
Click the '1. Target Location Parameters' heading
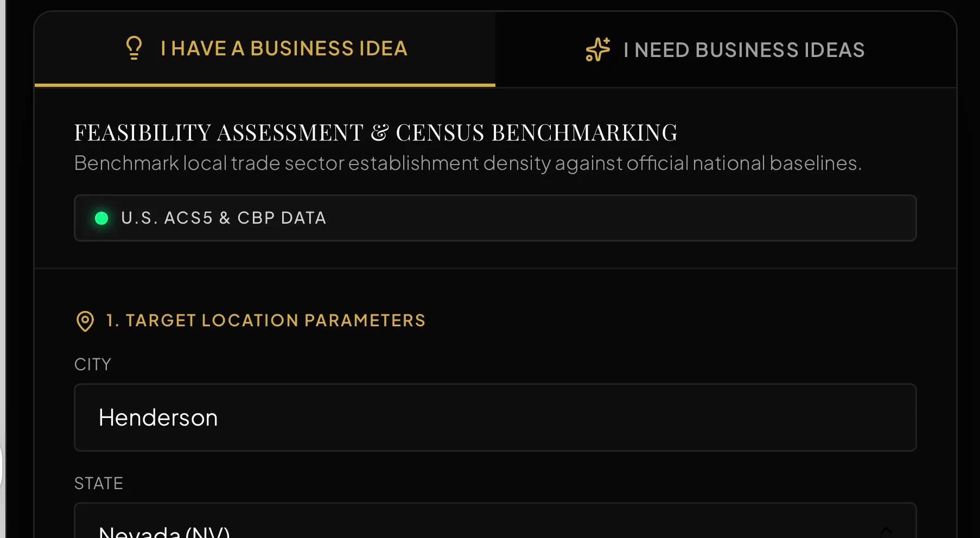(x=266, y=321)
